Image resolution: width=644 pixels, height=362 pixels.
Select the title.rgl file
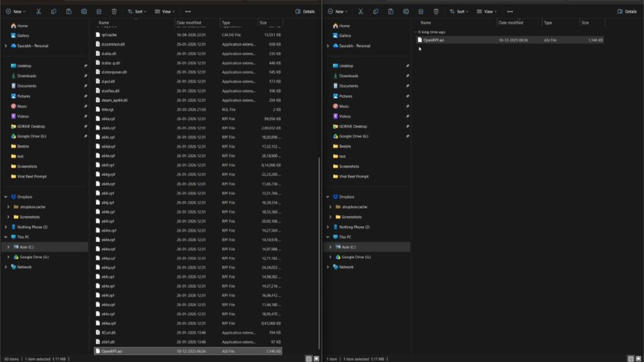[188, 109]
